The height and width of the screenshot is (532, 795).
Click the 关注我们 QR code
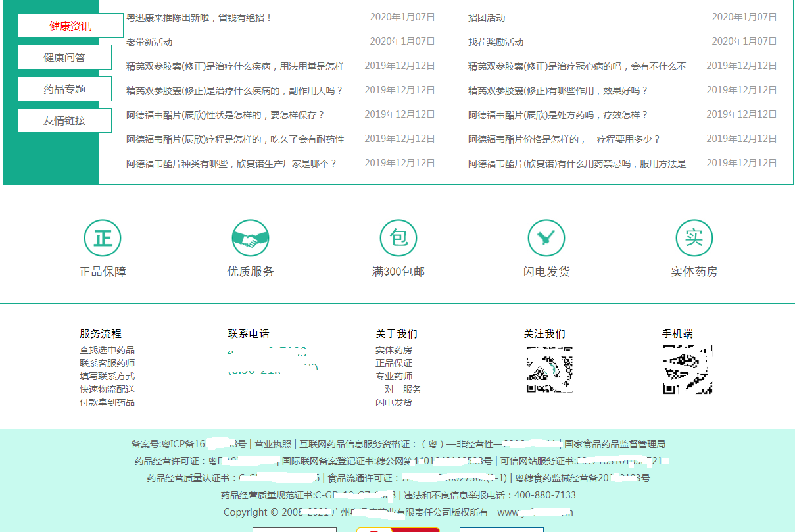(550, 370)
